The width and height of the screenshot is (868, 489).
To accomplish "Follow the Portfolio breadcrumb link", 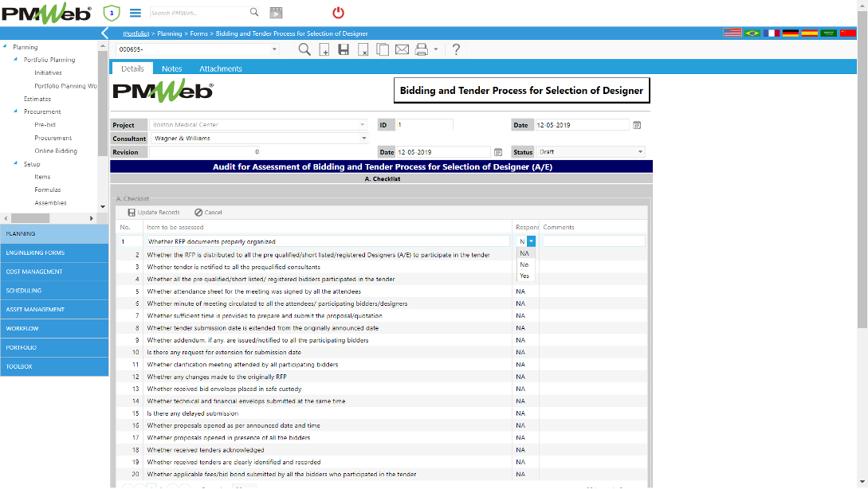I will point(137,34).
